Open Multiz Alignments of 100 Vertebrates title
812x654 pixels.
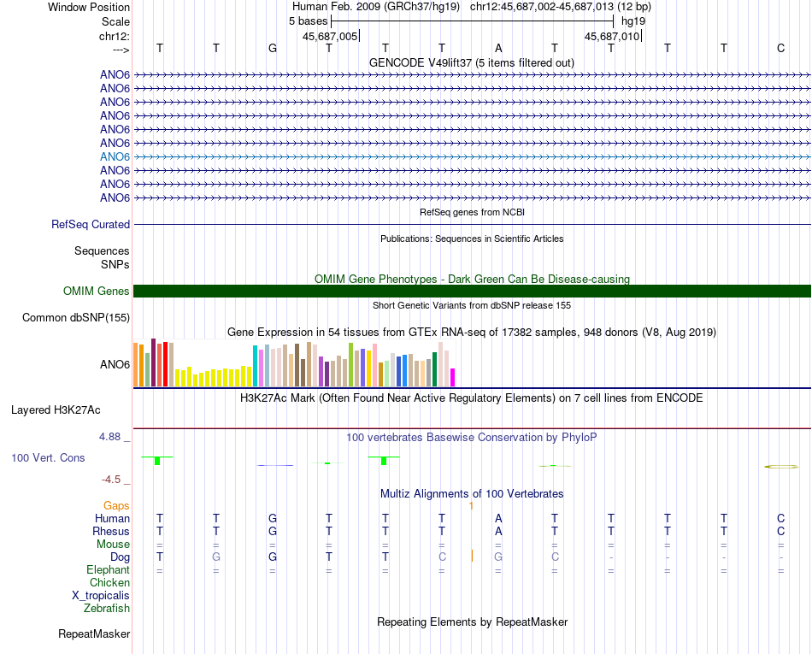(x=472, y=494)
